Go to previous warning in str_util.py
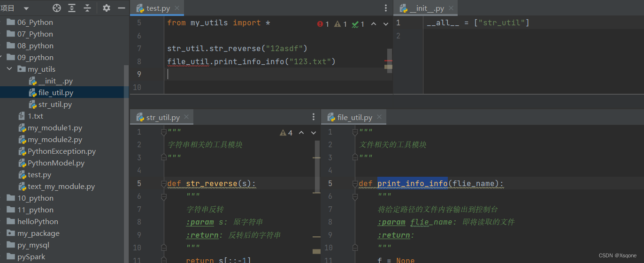 pyautogui.click(x=301, y=133)
